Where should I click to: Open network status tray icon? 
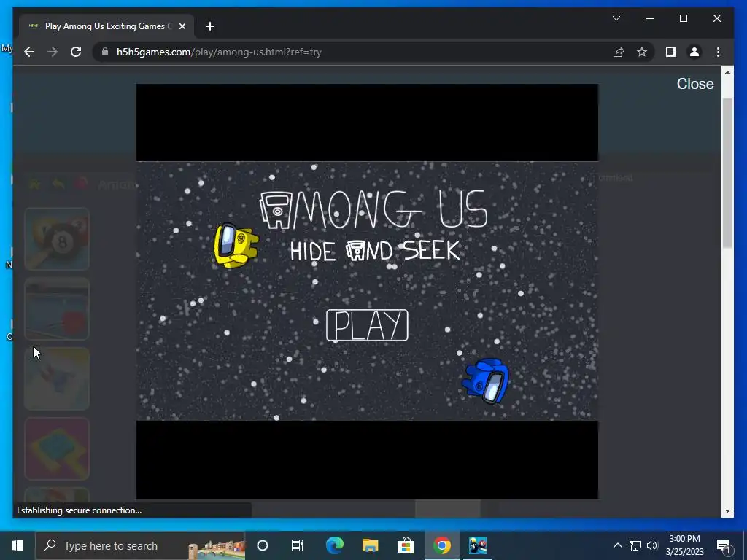click(635, 545)
